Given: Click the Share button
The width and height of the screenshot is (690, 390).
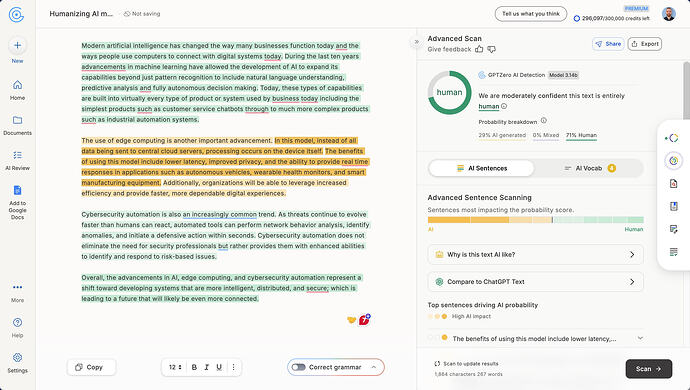Looking at the screenshot, I should (608, 44).
